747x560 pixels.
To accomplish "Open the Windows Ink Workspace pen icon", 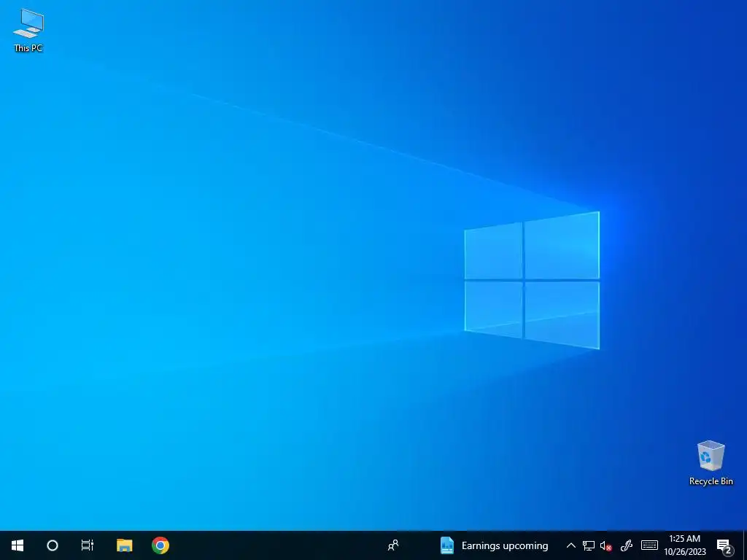I will pos(627,545).
